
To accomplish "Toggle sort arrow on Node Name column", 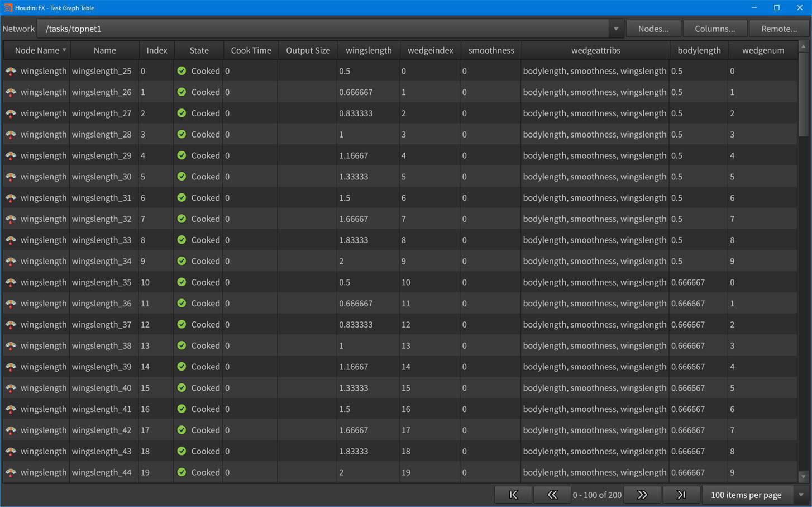I will click(x=64, y=50).
